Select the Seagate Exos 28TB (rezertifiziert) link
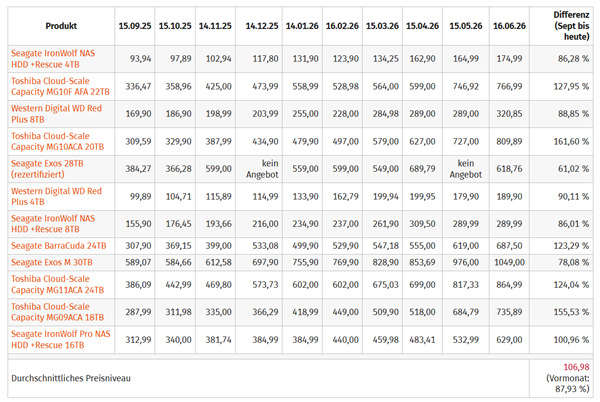The width and height of the screenshot is (600, 402). coord(47,169)
